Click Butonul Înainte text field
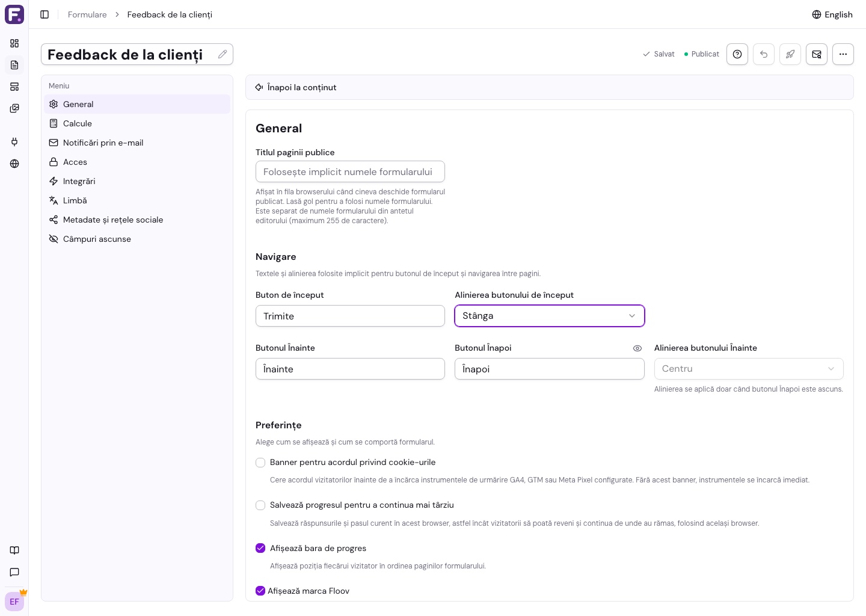 coord(350,369)
